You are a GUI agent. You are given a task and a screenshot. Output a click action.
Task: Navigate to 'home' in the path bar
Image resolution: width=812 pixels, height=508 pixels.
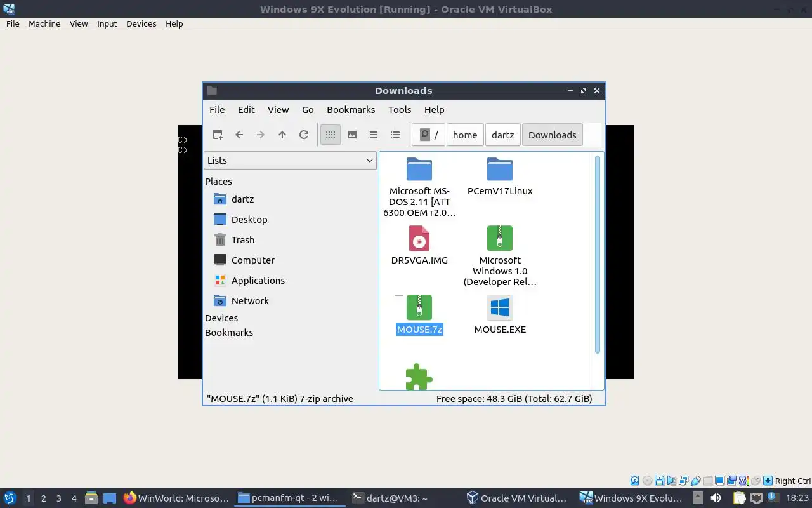pyautogui.click(x=465, y=135)
